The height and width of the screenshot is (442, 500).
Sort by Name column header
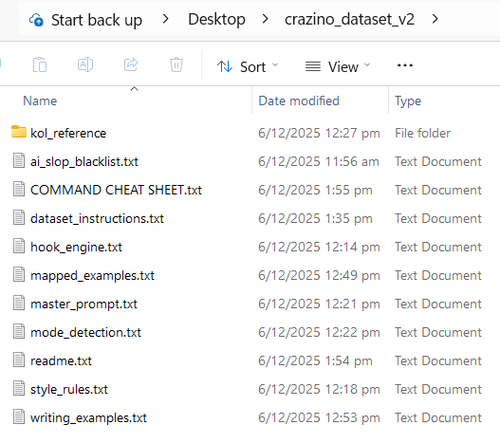(x=40, y=101)
